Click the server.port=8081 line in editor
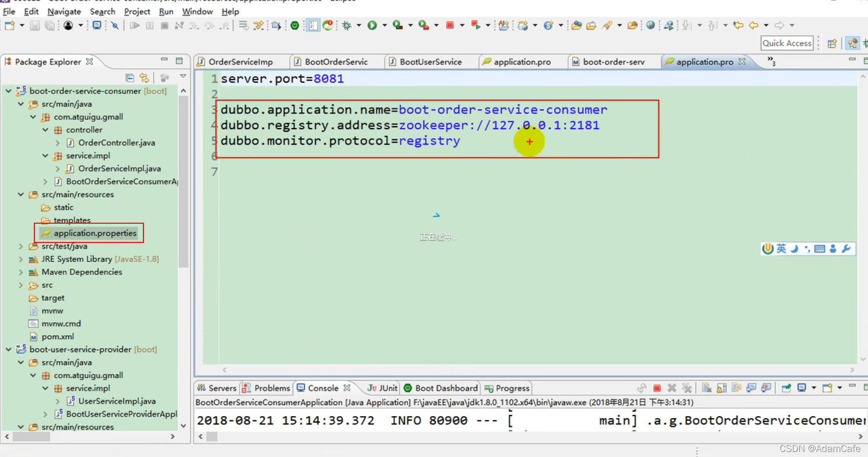 (x=282, y=79)
